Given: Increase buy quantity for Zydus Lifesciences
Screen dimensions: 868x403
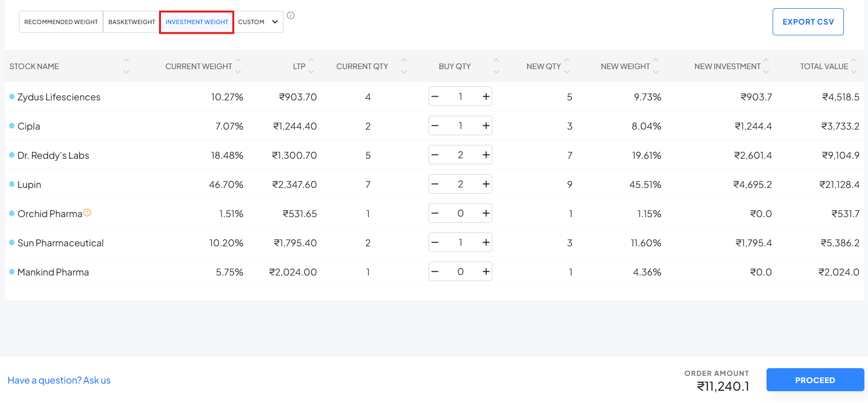Looking at the screenshot, I should coord(486,96).
